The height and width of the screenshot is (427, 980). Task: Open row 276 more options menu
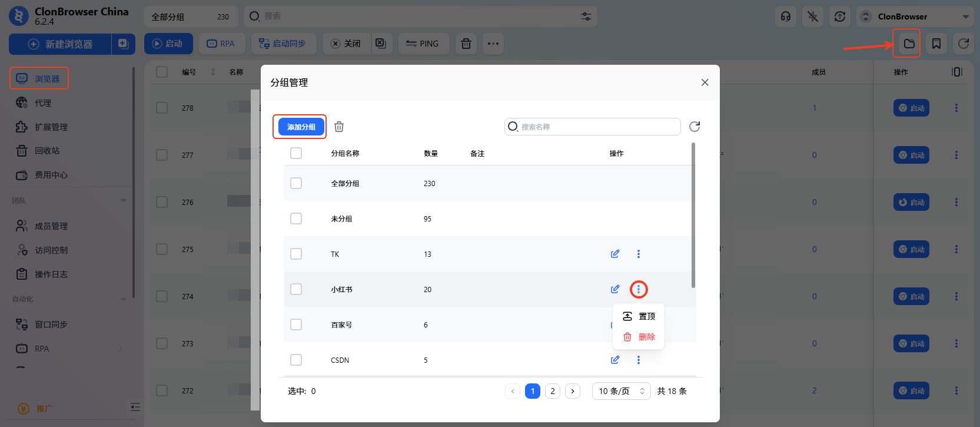956,202
